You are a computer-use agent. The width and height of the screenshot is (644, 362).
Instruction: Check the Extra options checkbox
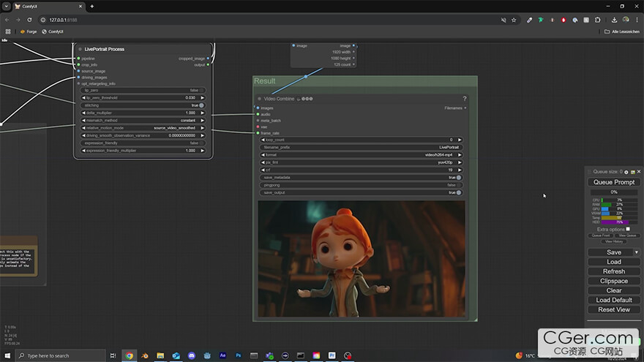[628, 229]
